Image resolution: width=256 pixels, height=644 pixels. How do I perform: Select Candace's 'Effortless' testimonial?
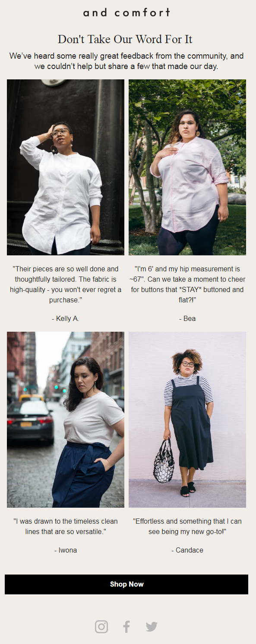click(187, 526)
